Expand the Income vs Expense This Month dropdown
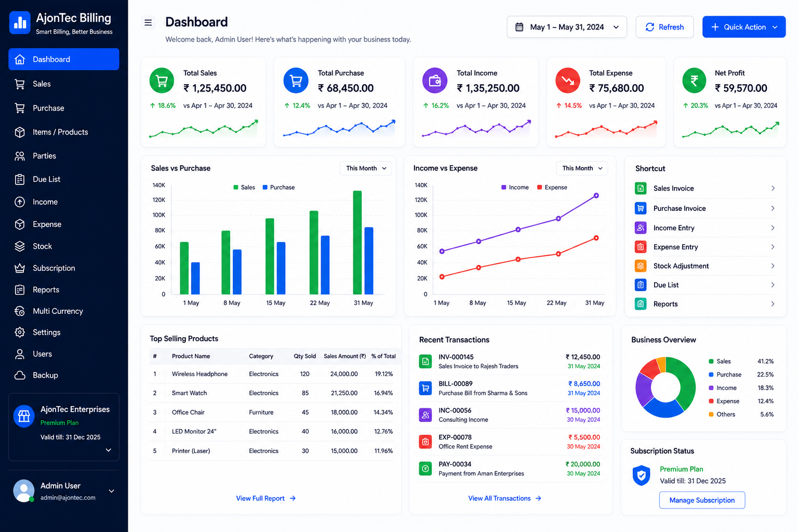This screenshot has width=798, height=532. (582, 168)
